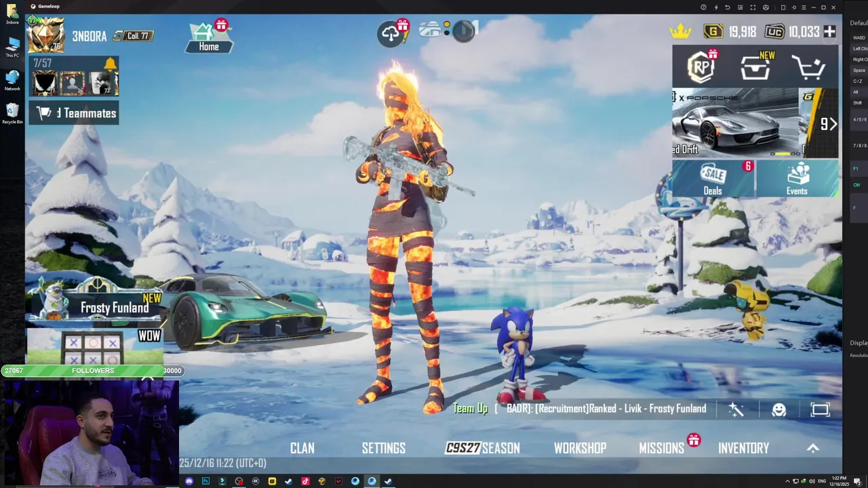
Task: Open the Events button
Action: 797,179
